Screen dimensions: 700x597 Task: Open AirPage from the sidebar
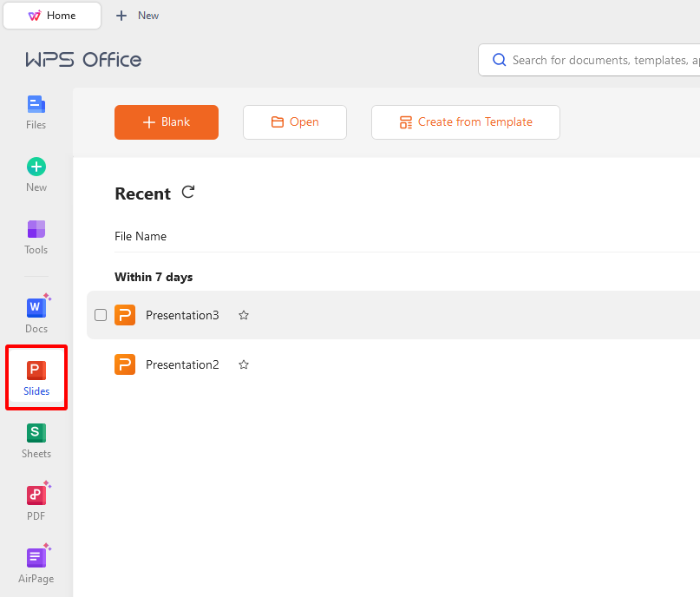click(36, 564)
